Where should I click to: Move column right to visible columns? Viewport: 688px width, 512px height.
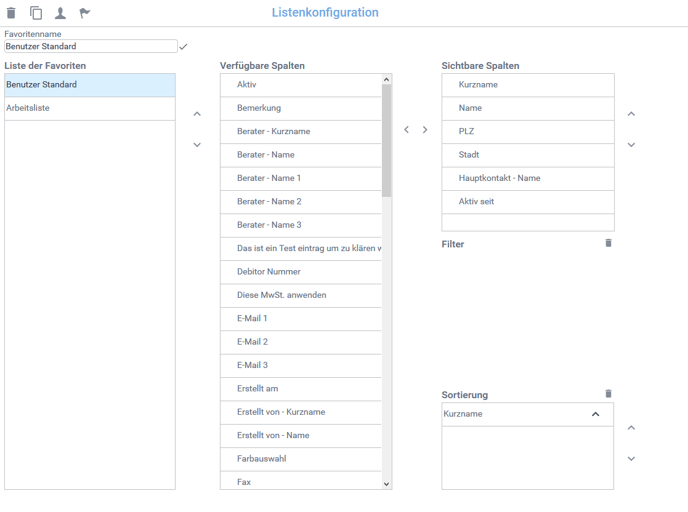(x=425, y=130)
